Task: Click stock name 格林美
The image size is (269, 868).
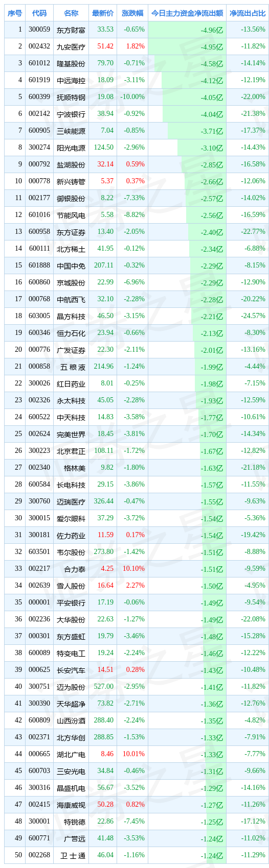Action: click(x=75, y=468)
